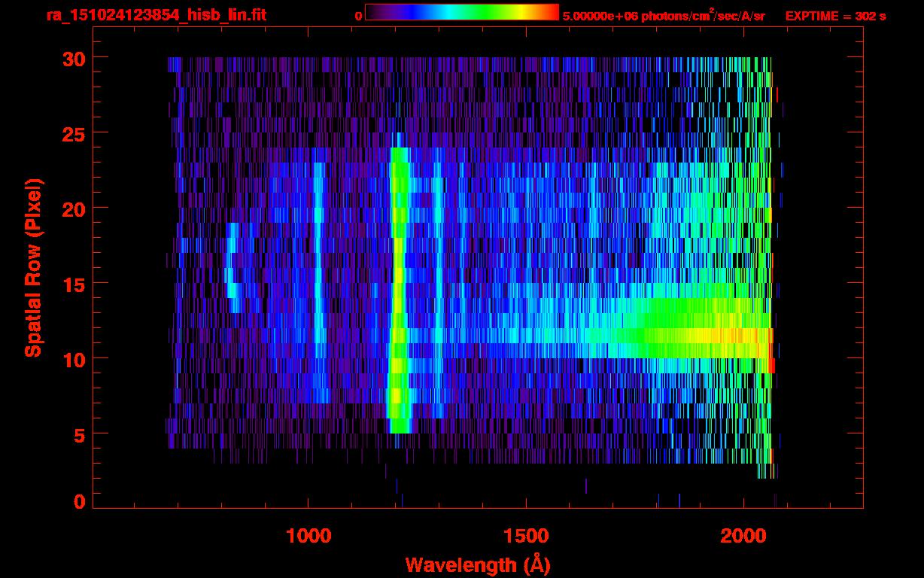The height and width of the screenshot is (578, 924).
Task: Click the 5.00000e+06 photons/cm²/sec/A/sr label
Action: (x=664, y=16)
